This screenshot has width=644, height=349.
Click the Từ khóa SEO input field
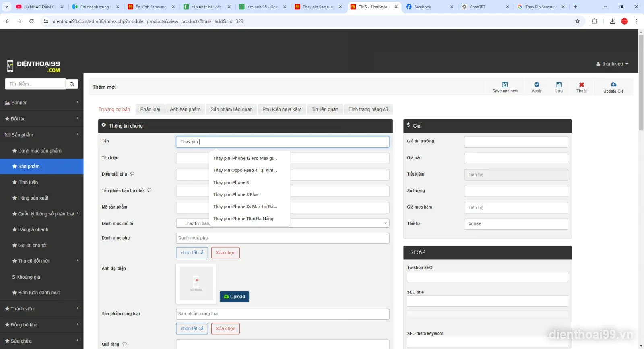(487, 277)
